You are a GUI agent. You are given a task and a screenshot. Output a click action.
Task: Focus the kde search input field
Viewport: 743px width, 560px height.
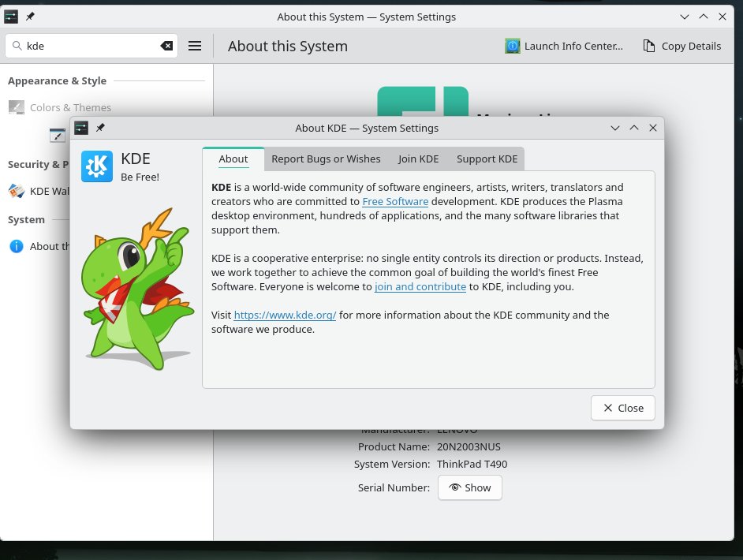(x=91, y=46)
